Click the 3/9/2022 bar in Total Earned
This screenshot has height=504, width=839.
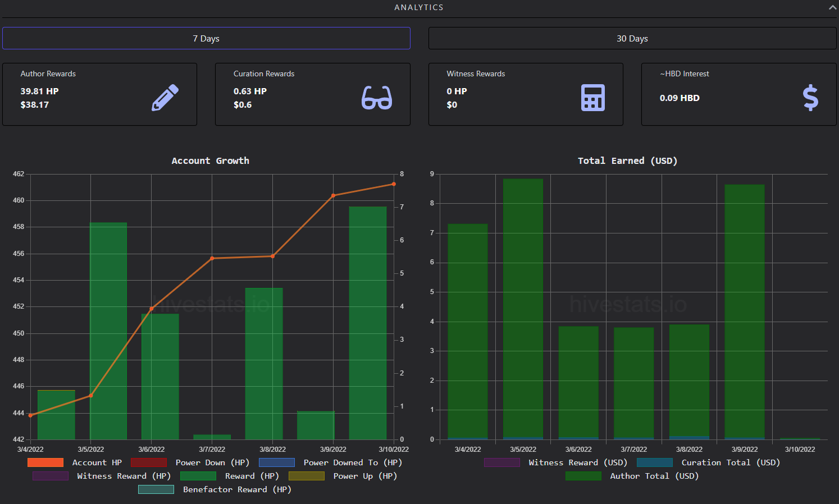(745, 311)
